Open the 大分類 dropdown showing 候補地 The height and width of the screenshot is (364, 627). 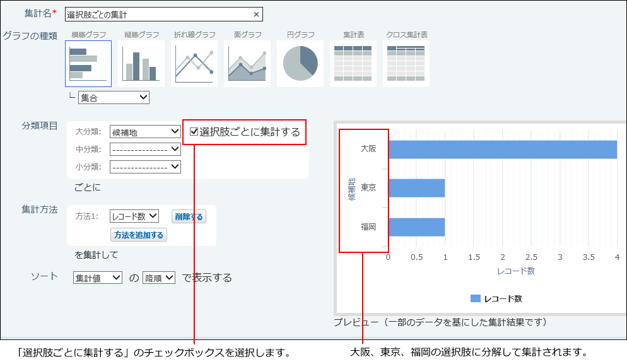point(145,132)
